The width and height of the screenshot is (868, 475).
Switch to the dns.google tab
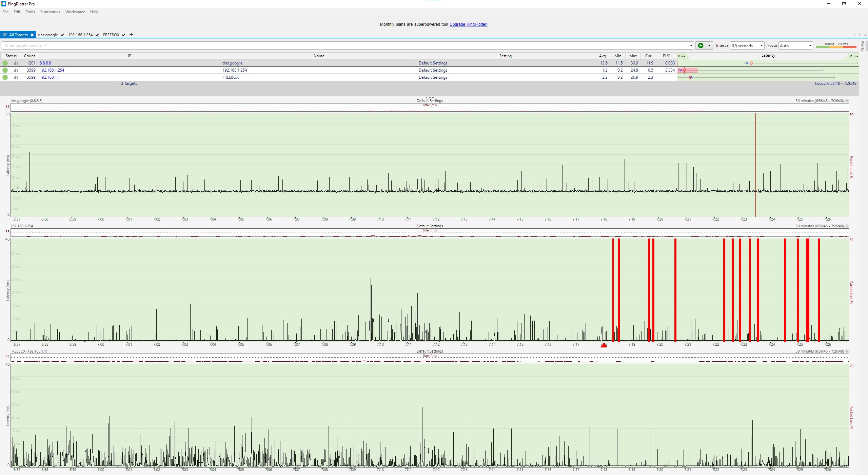pos(48,35)
